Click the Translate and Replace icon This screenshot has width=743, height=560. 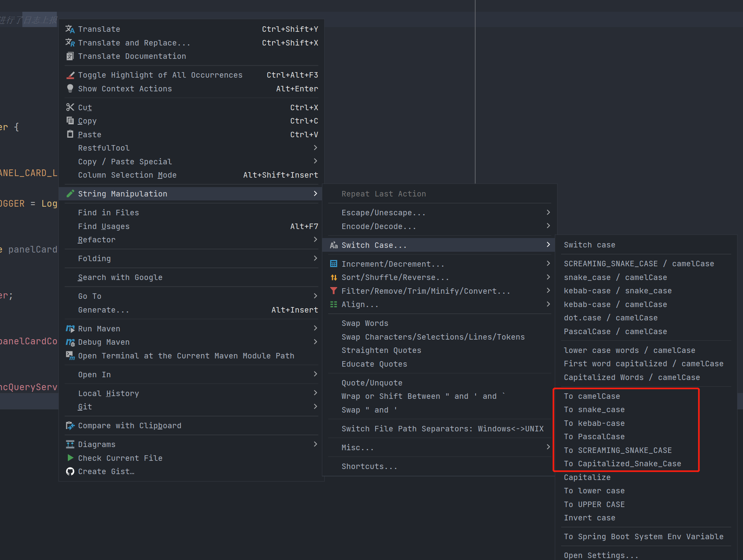70,43
